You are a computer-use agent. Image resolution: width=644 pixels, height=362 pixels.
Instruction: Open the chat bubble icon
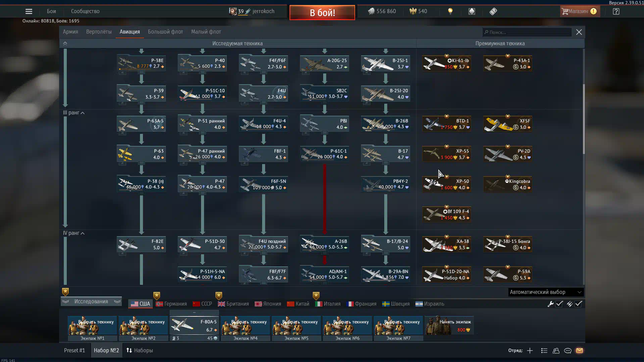568,351
